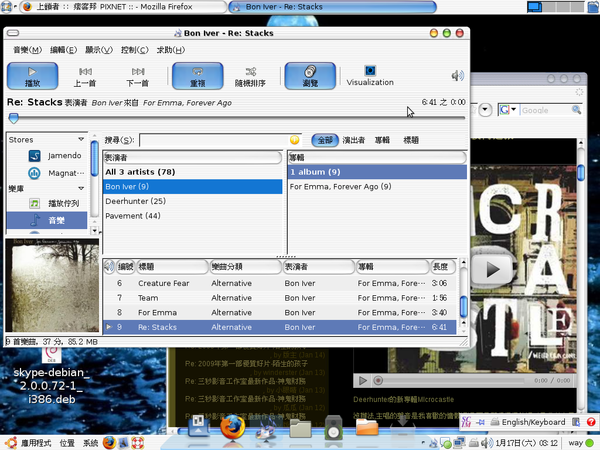Toggle Shuffle (隨機排序) mode
Image resolution: width=600 pixels, height=450 pixels.
click(x=250, y=76)
